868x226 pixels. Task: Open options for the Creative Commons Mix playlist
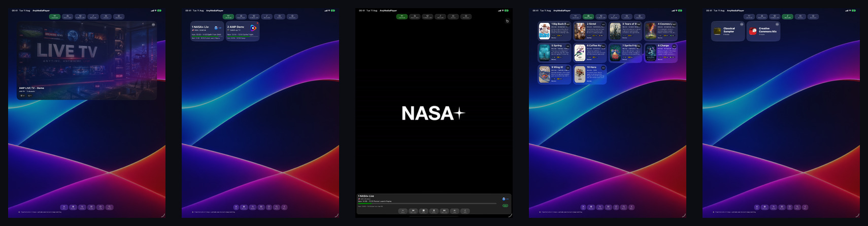click(777, 24)
